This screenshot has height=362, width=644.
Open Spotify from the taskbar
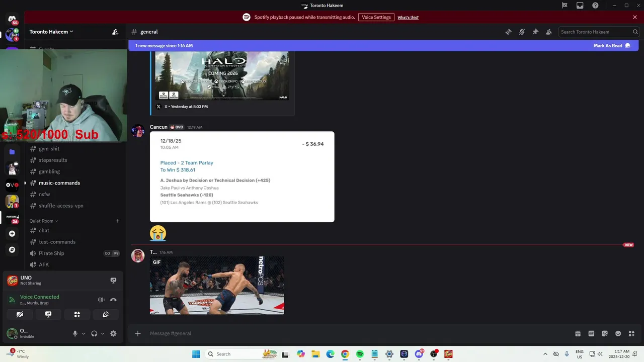coord(360,354)
